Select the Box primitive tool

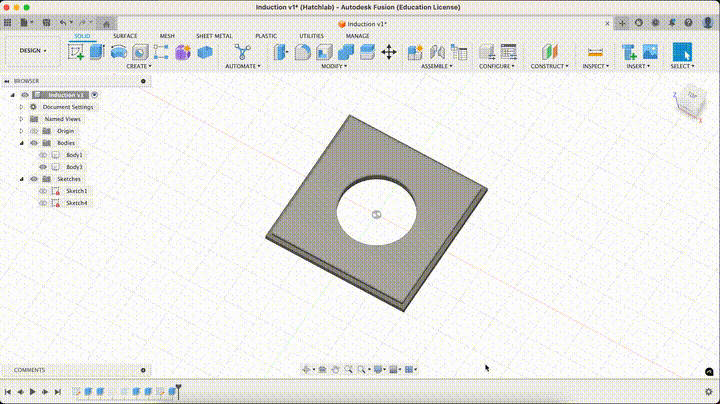pyautogui.click(x=205, y=52)
